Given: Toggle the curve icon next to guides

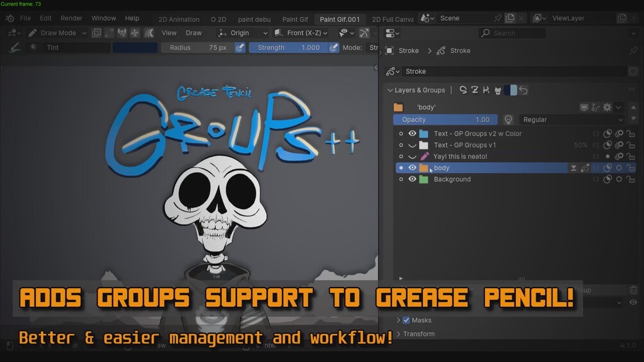Looking at the screenshot, I should click(x=364, y=33).
